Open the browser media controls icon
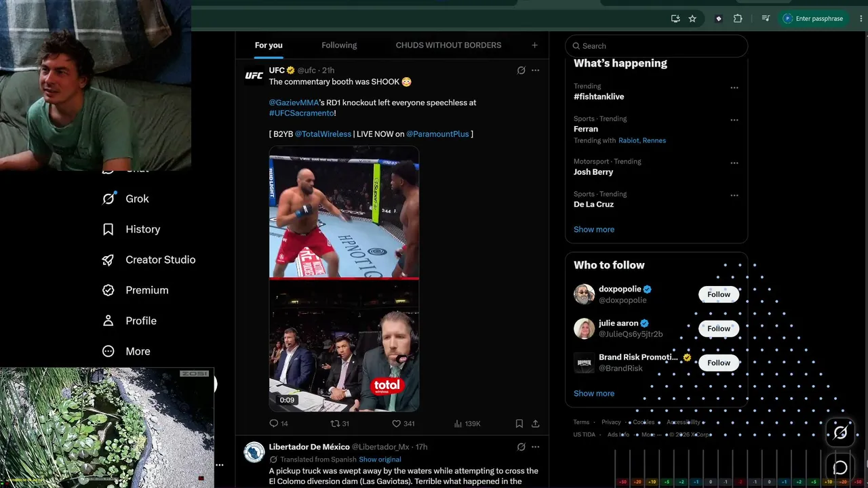This screenshot has height=488, width=868. tap(766, 19)
